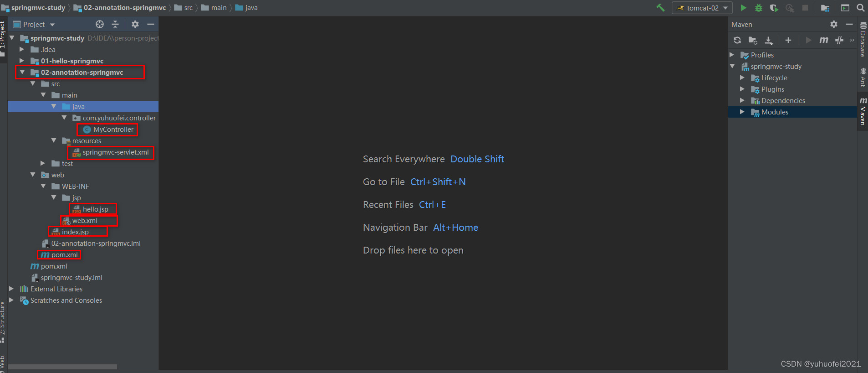Execute Maven Goal m icon
The height and width of the screenshot is (373, 868).
[x=824, y=40]
